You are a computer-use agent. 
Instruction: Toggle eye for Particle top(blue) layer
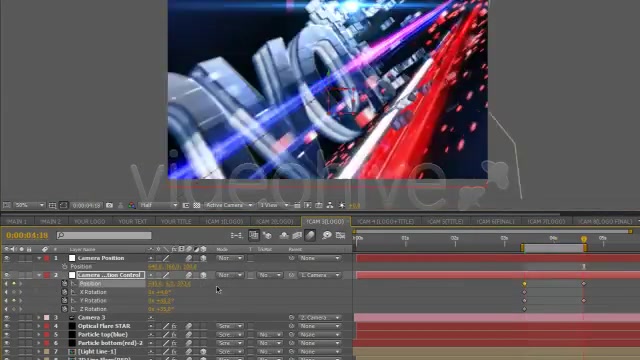click(x=7, y=334)
